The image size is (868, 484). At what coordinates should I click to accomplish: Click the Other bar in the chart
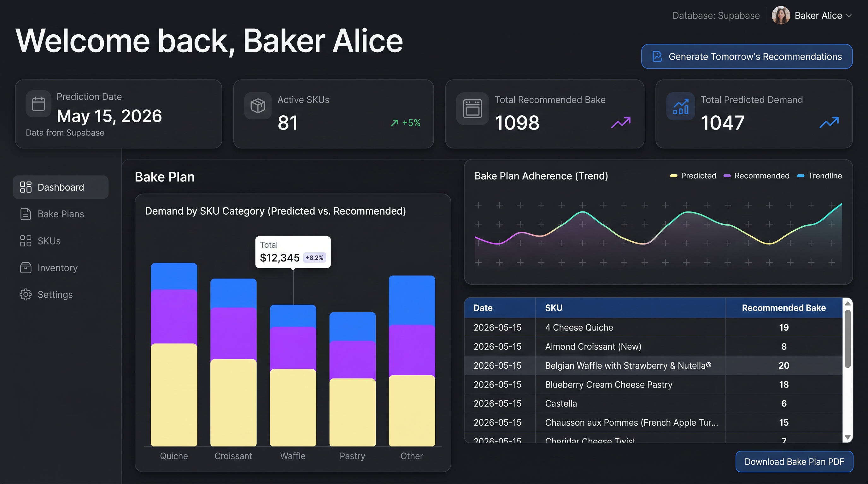412,361
